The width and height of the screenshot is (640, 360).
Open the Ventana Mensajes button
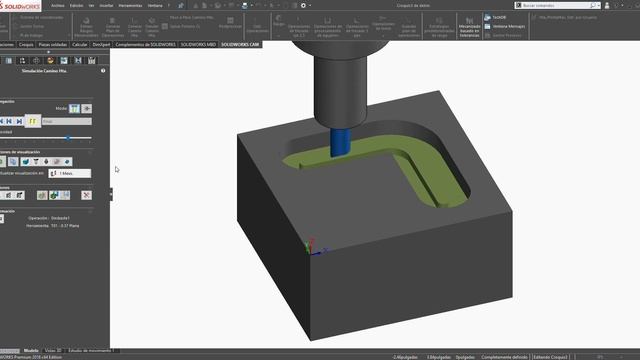pos(504,27)
